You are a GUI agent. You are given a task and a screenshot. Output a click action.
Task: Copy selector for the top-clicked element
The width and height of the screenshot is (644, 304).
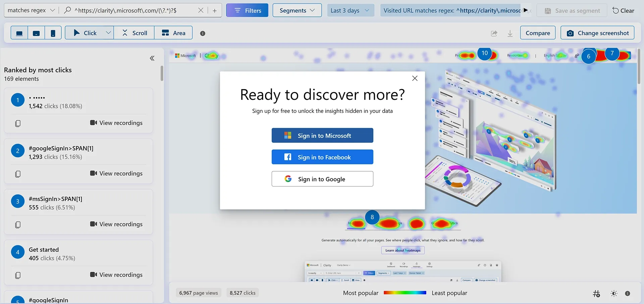pos(17,123)
